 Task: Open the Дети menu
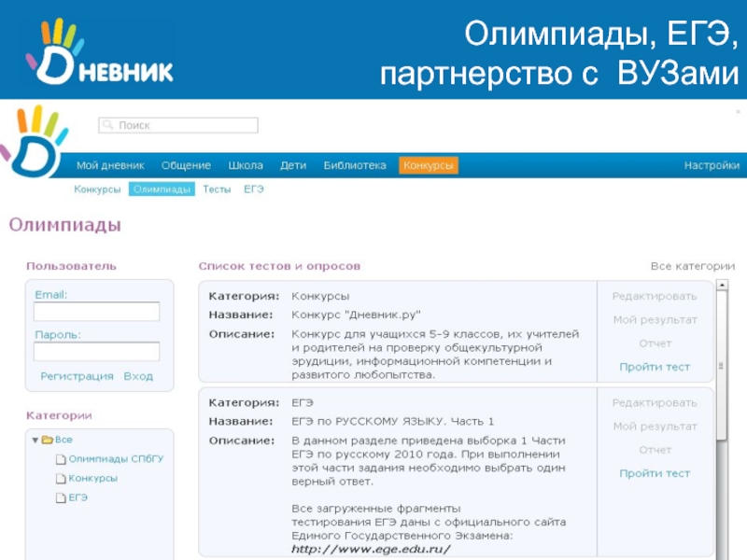(293, 165)
